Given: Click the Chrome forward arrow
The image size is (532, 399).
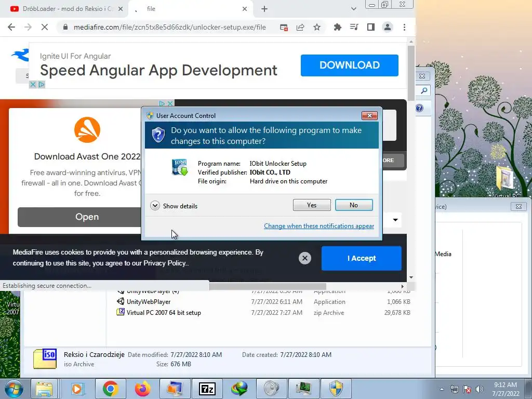Looking at the screenshot, I should coord(28,27).
